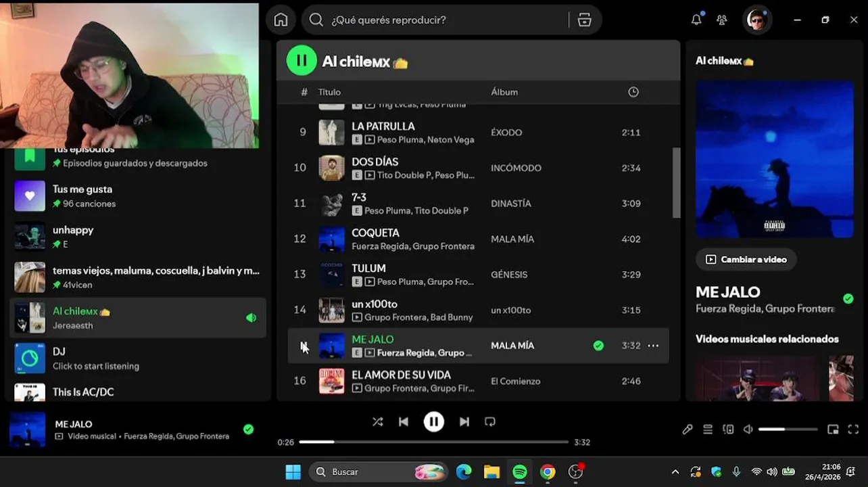Mute the volume speaker icon
The image size is (868, 487).
point(748,430)
